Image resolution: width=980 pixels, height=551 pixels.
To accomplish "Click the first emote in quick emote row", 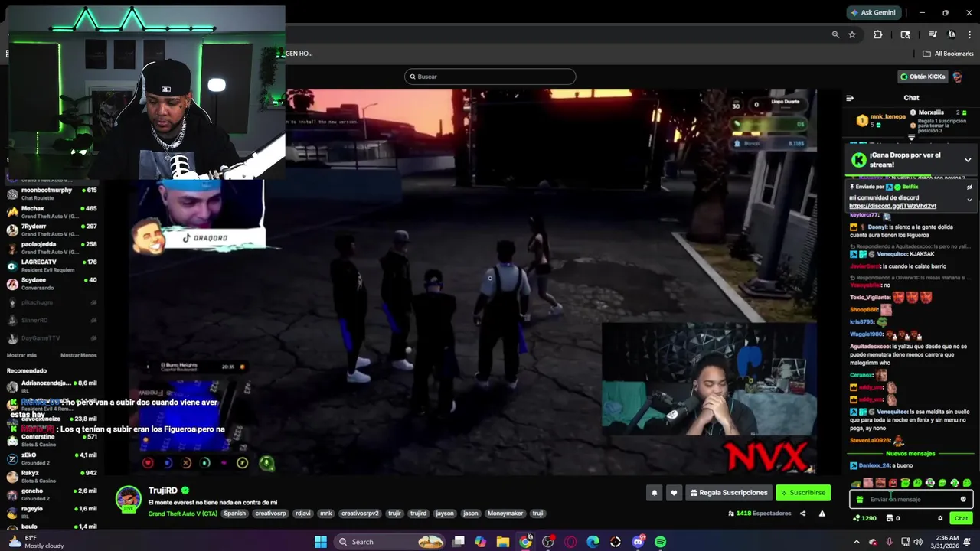I will coord(856,483).
